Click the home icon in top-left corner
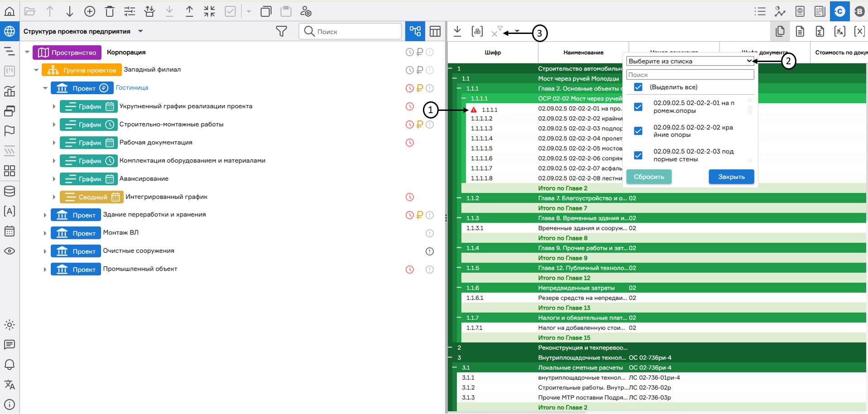This screenshot has height=414, width=868. click(10, 11)
